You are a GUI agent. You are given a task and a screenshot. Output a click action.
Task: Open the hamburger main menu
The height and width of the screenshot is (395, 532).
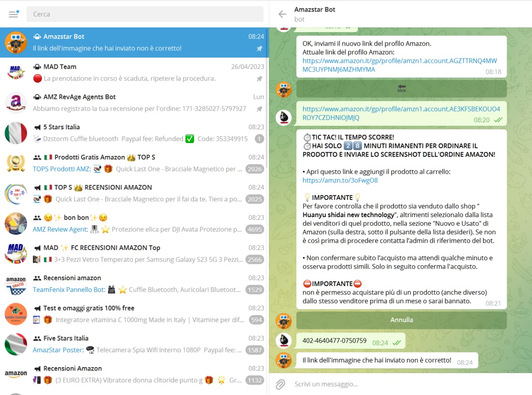click(13, 14)
